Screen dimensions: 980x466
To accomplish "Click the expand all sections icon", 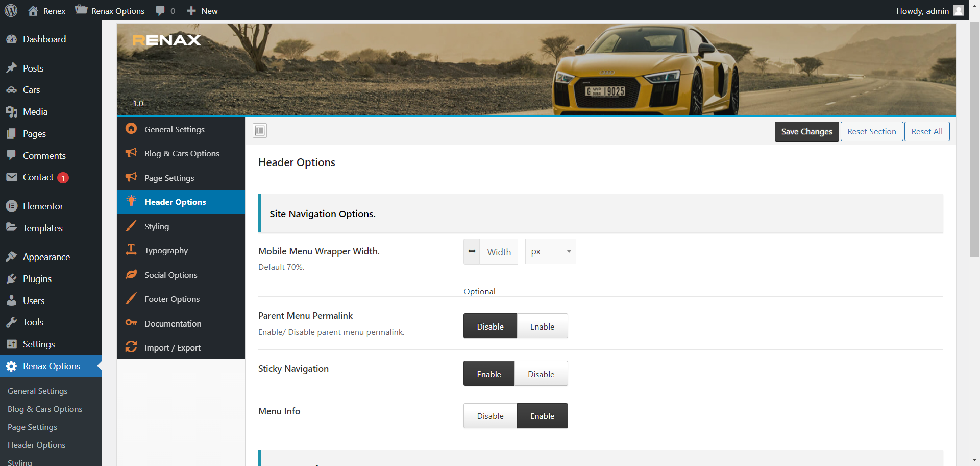I will point(260,131).
